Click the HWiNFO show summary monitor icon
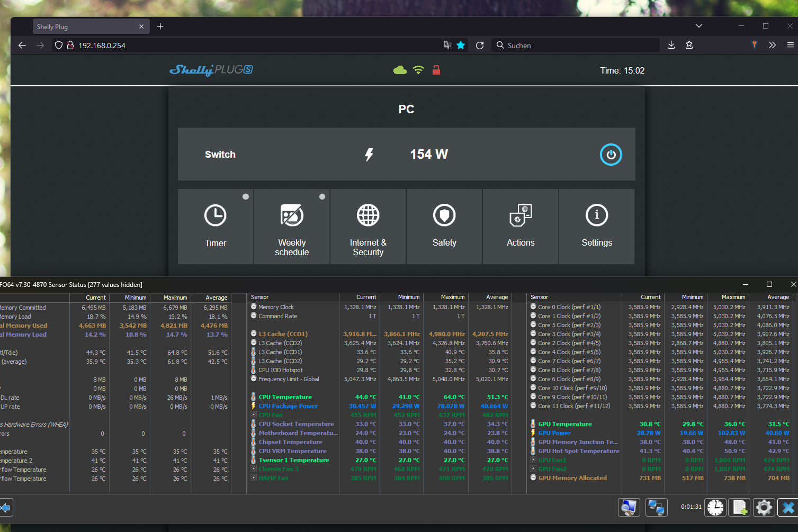 (x=629, y=508)
